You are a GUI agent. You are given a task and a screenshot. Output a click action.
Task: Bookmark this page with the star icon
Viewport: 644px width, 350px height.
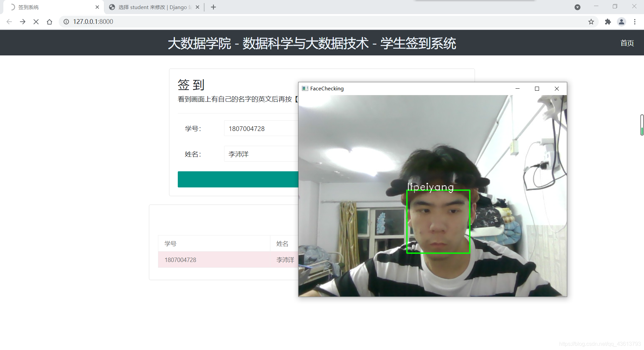pos(591,21)
